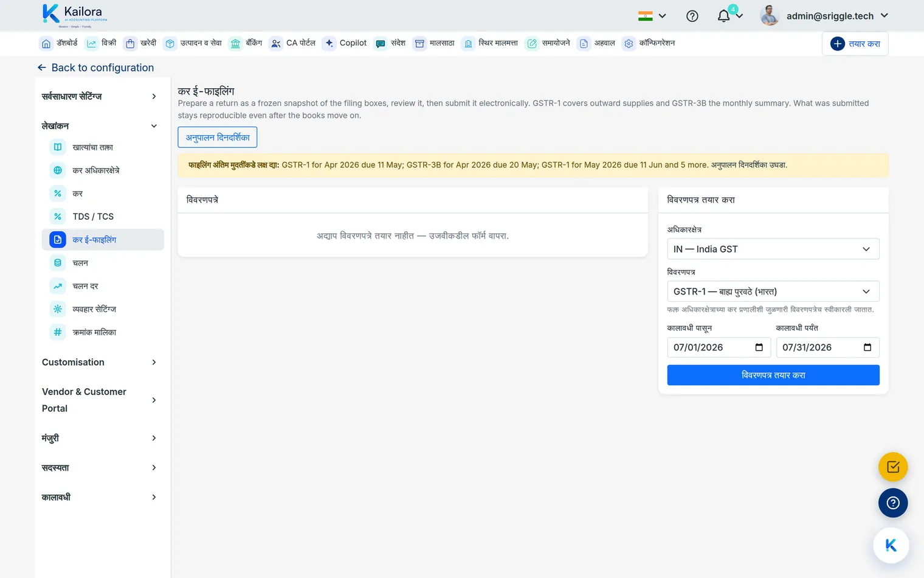Click the तयार करा plus button in header
This screenshot has width=924, height=578.
855,44
